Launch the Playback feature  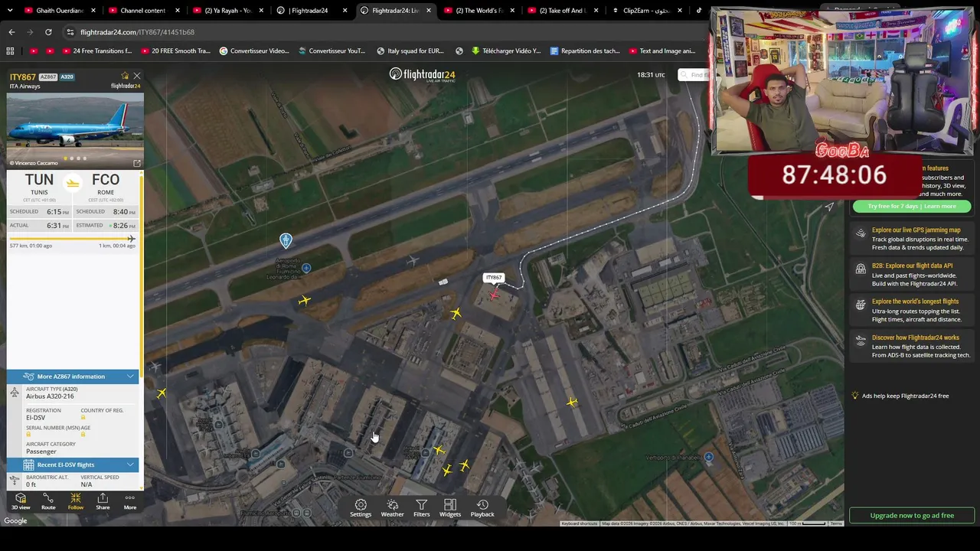pos(482,508)
